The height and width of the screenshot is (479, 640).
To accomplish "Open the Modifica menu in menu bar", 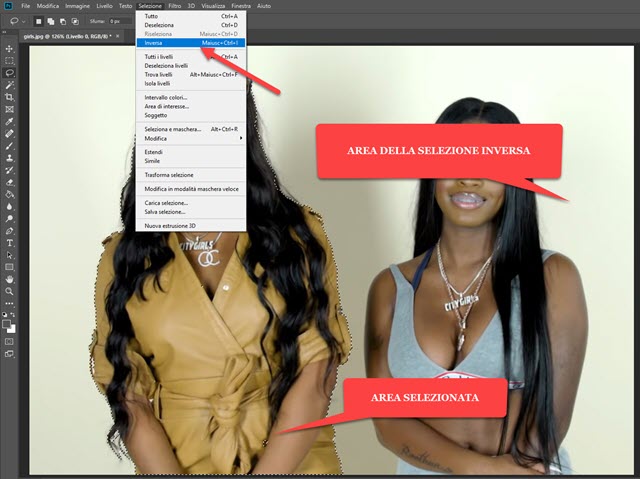I will point(48,6).
